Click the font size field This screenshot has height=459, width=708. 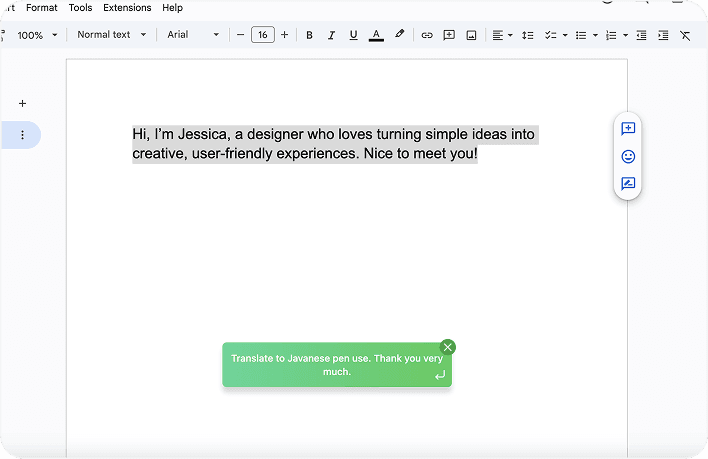point(262,35)
